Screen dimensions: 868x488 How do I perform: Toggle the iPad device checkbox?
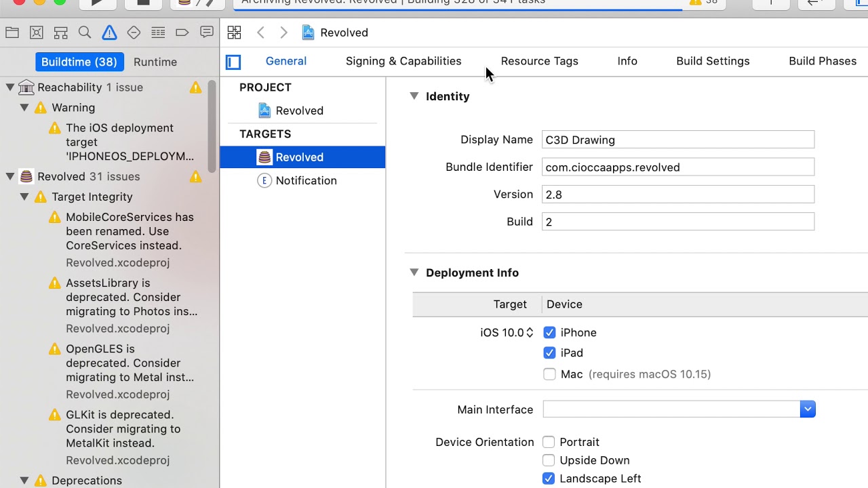[549, 353]
